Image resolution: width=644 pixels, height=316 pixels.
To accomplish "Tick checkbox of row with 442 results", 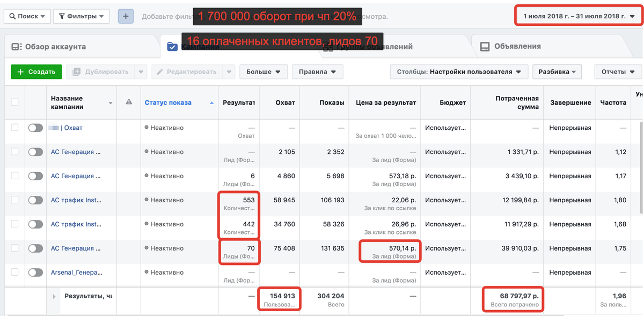I will (x=14, y=224).
